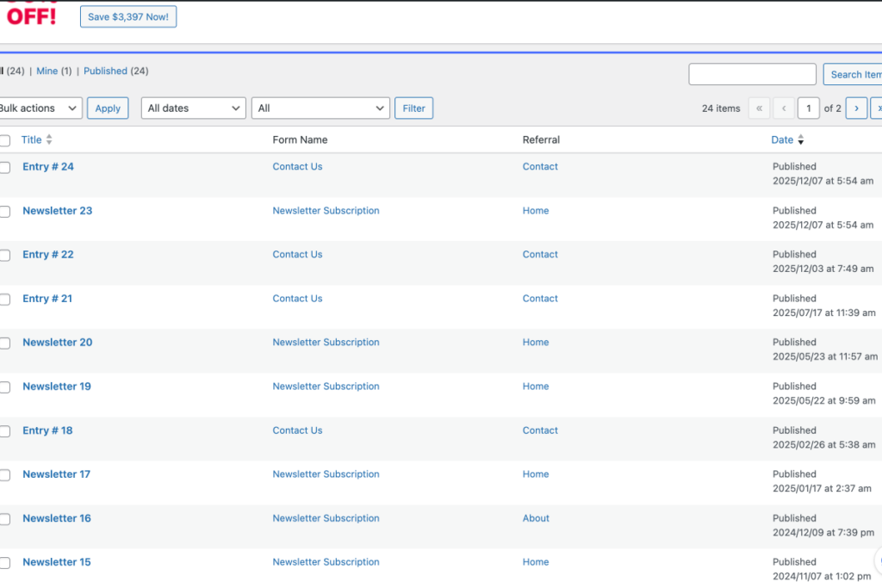
Task: Click the search items text field
Action: click(x=752, y=74)
